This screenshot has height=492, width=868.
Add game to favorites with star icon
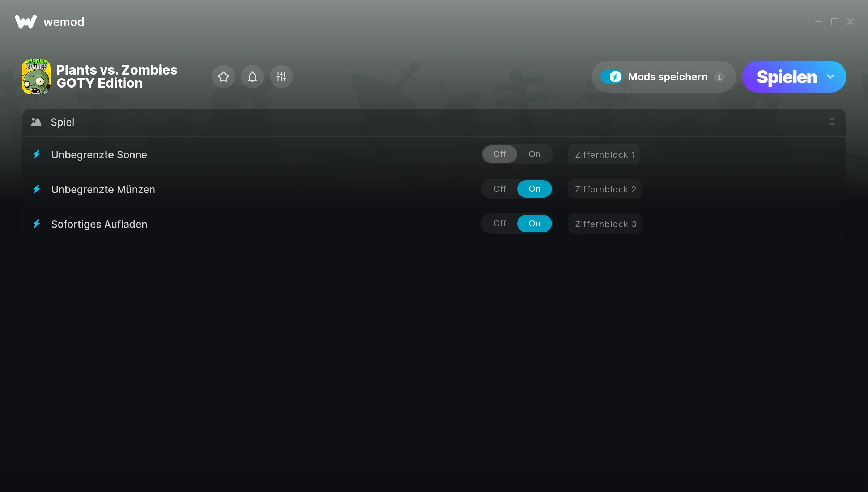pyautogui.click(x=224, y=77)
